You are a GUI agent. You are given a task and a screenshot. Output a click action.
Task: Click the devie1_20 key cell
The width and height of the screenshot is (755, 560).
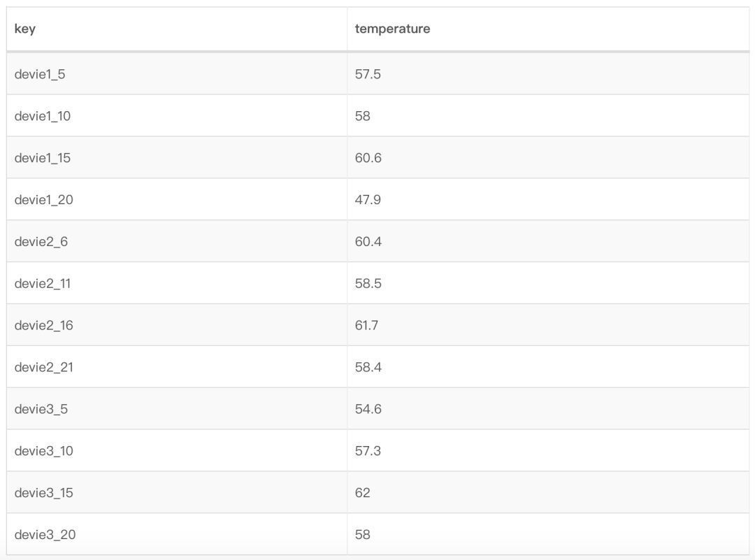coord(44,200)
